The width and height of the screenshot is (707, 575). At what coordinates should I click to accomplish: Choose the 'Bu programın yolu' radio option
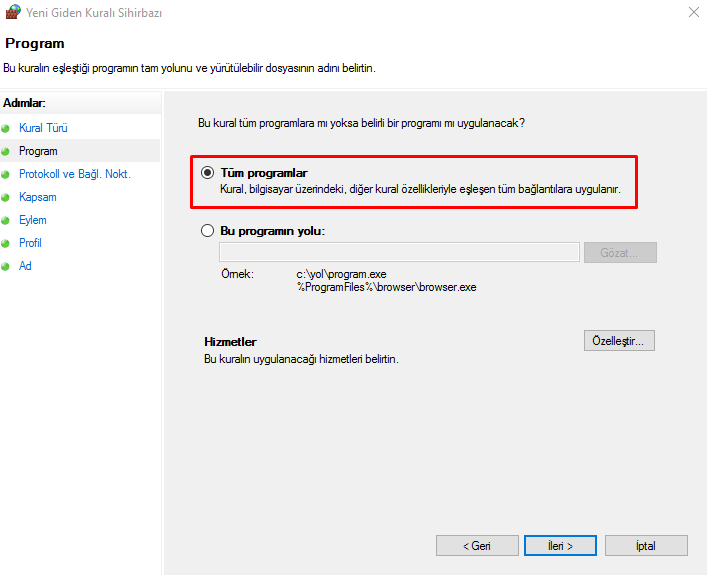[x=208, y=230]
